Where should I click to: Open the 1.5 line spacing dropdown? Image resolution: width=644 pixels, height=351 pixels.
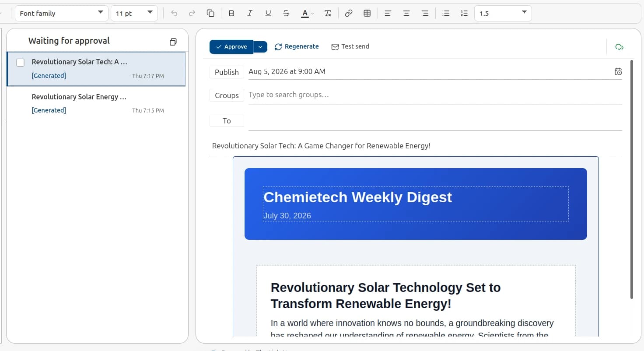[x=503, y=13]
